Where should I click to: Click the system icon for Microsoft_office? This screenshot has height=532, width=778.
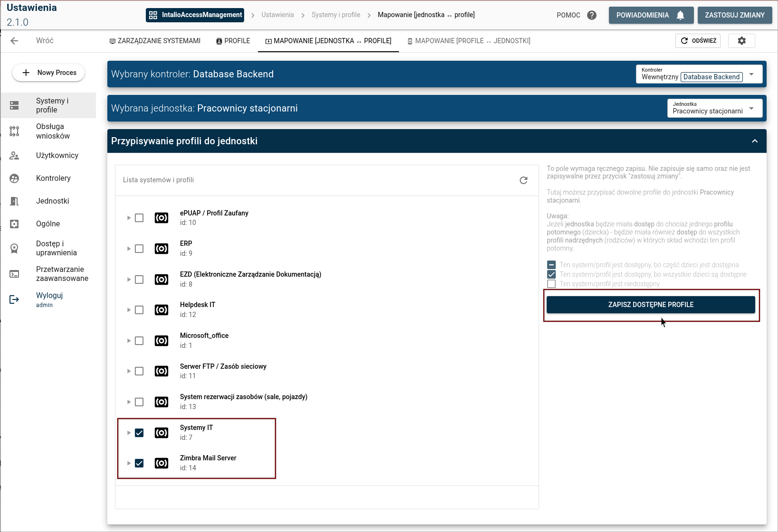coord(161,341)
